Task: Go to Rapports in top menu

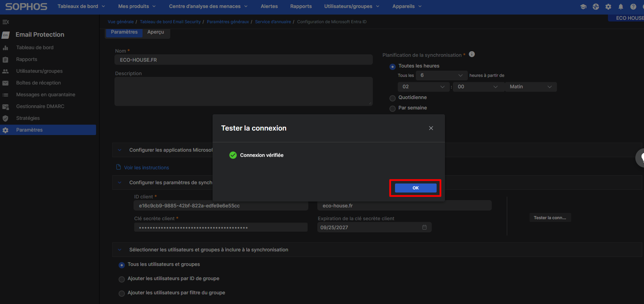Action: 301,6
